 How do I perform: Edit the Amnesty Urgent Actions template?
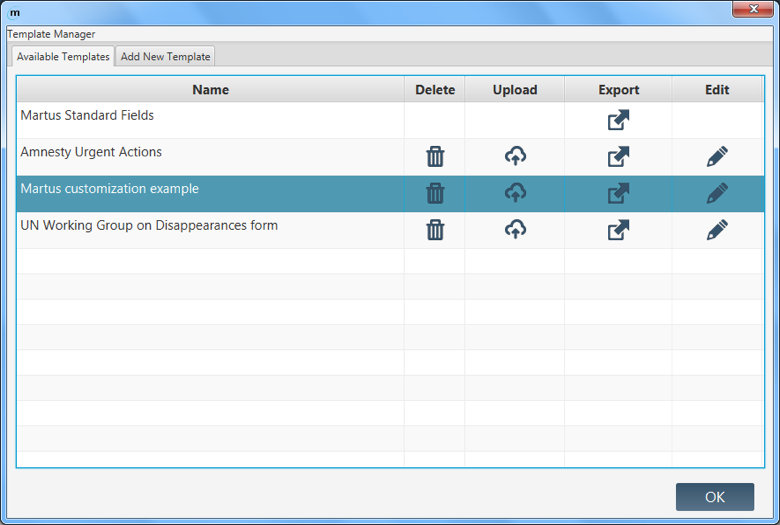pos(717,157)
